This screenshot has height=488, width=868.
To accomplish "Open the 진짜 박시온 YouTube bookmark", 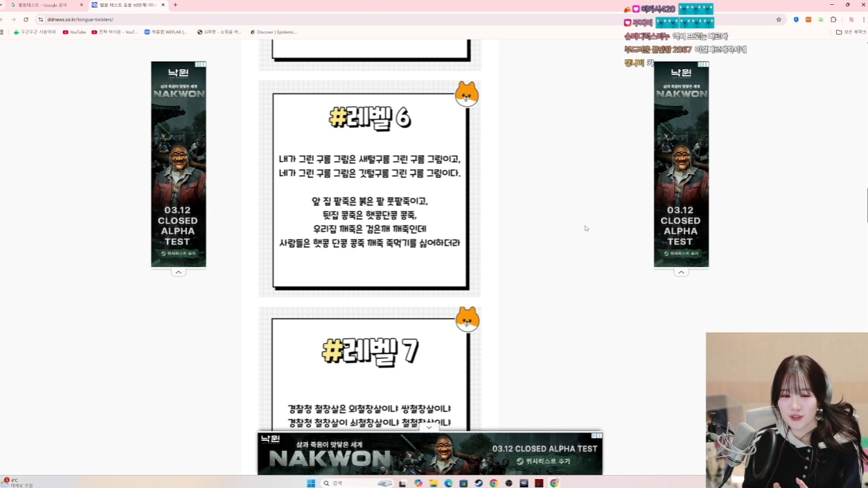I will (114, 32).
